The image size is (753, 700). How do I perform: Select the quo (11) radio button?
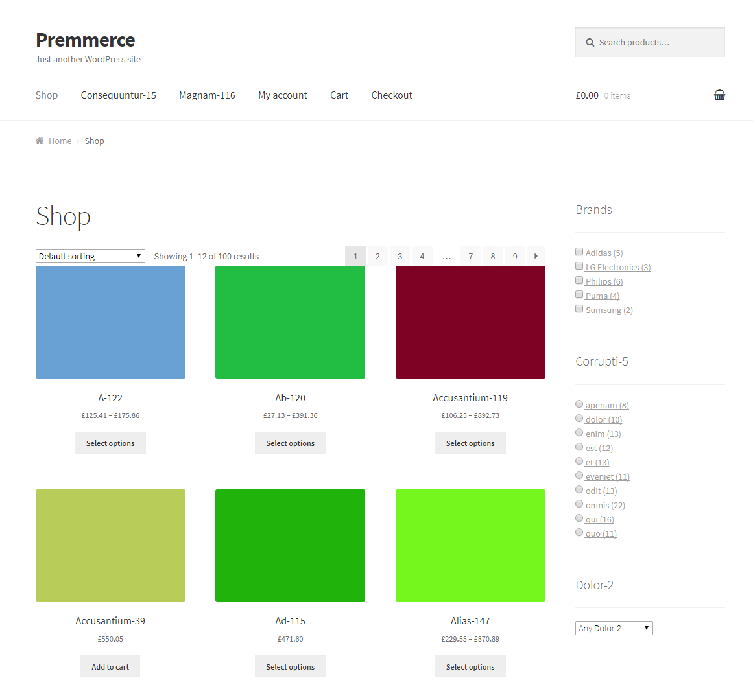click(x=579, y=532)
